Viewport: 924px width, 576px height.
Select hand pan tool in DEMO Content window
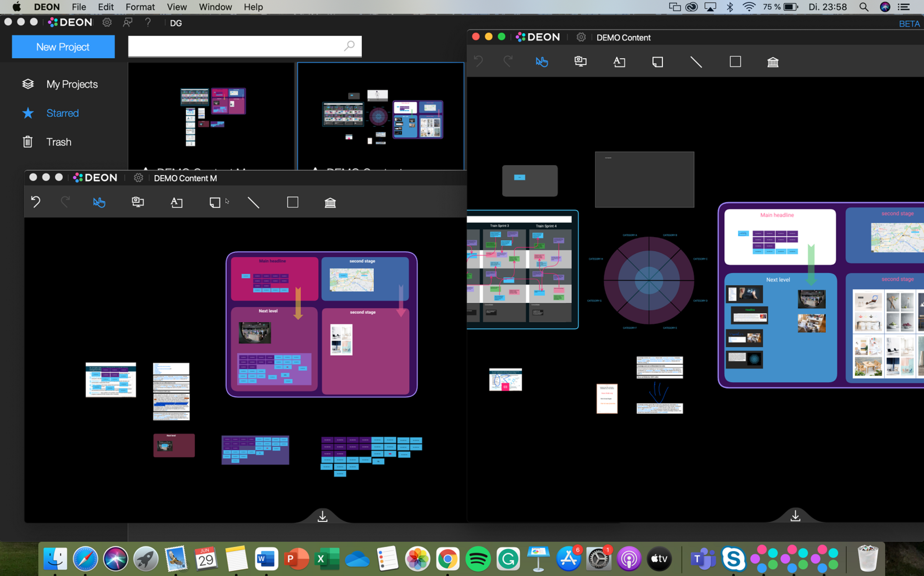(542, 62)
